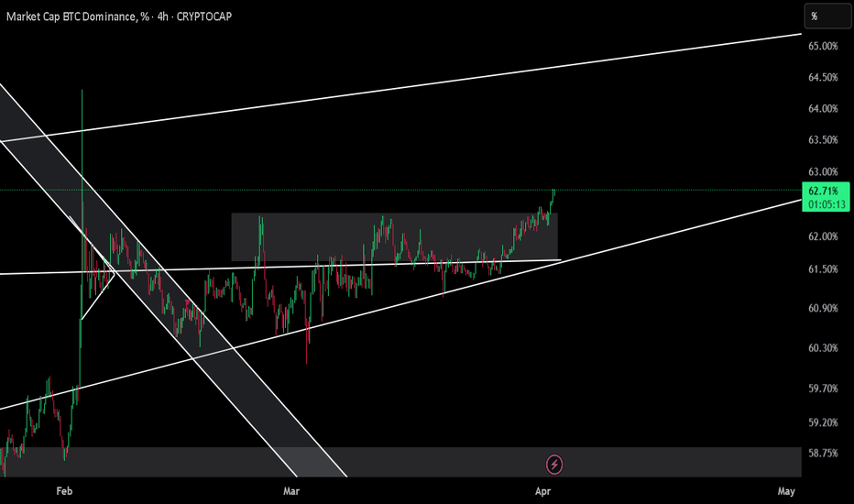Click the 59.20% price axis label
The width and height of the screenshot is (854, 504).
click(823, 422)
